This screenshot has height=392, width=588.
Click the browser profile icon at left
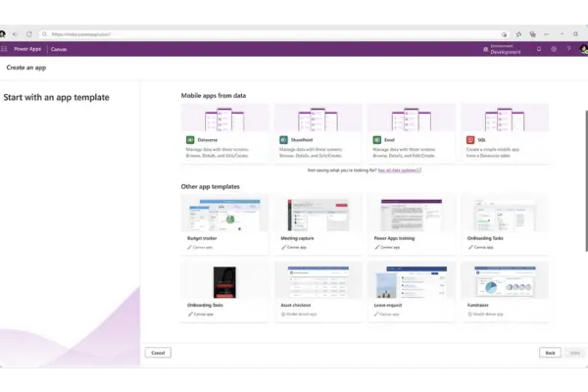[2, 34]
